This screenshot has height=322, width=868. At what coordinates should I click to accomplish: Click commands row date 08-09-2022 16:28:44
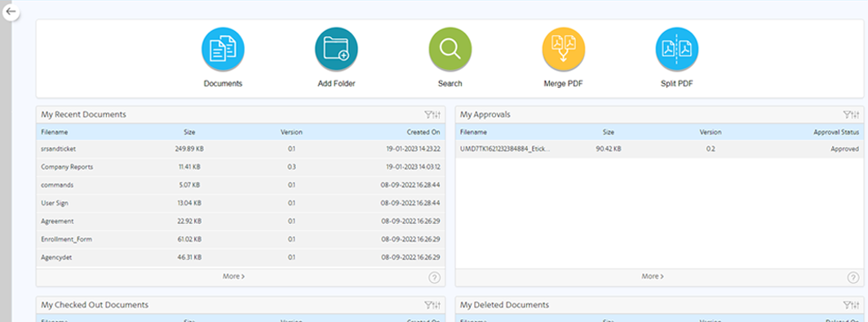click(410, 185)
